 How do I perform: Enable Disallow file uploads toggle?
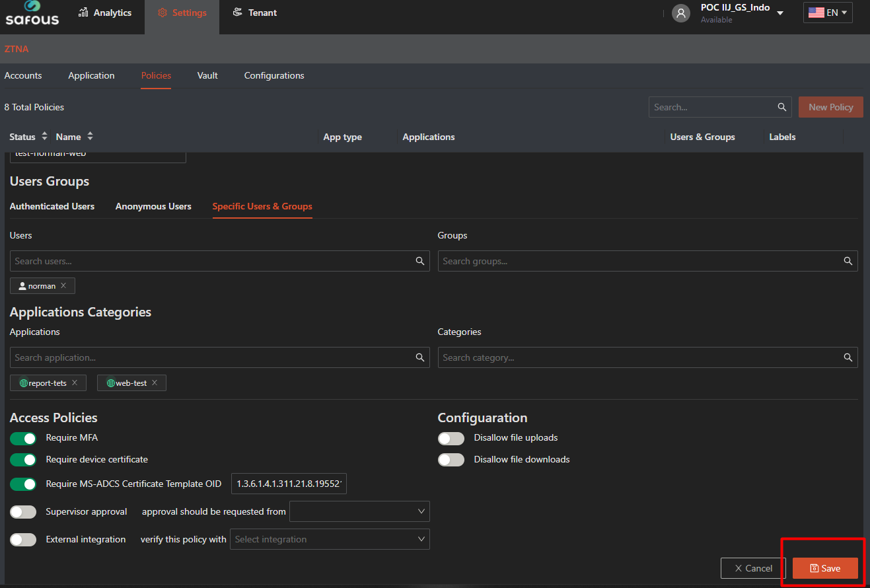pos(451,438)
